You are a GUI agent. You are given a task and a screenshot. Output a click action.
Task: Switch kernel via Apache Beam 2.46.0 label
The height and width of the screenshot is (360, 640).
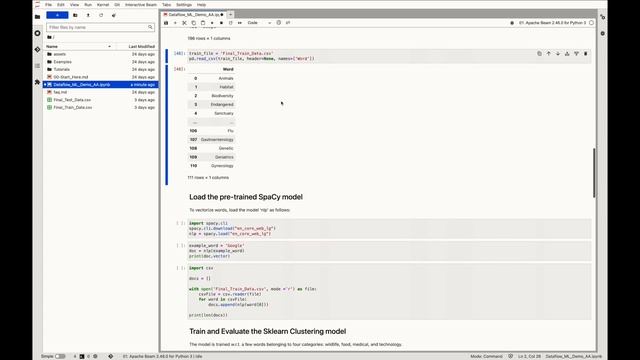click(552, 23)
